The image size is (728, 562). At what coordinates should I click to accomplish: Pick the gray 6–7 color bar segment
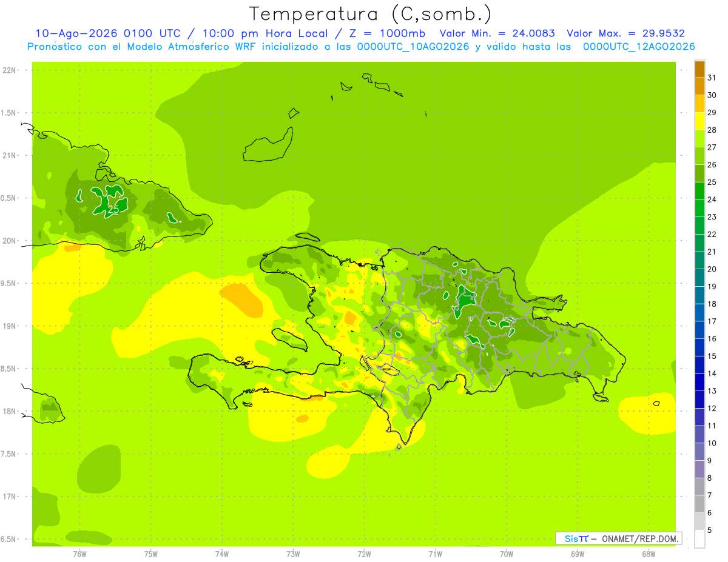(699, 504)
